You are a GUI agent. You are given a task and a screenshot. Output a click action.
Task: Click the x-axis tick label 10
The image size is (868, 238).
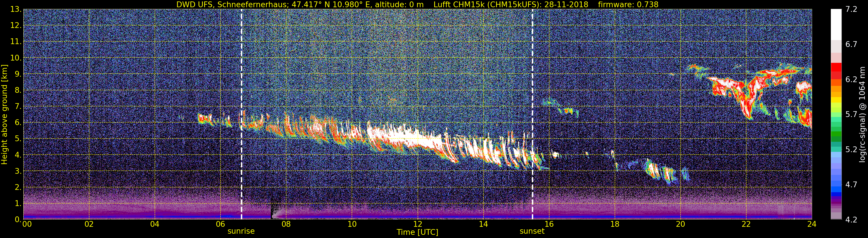point(352,224)
